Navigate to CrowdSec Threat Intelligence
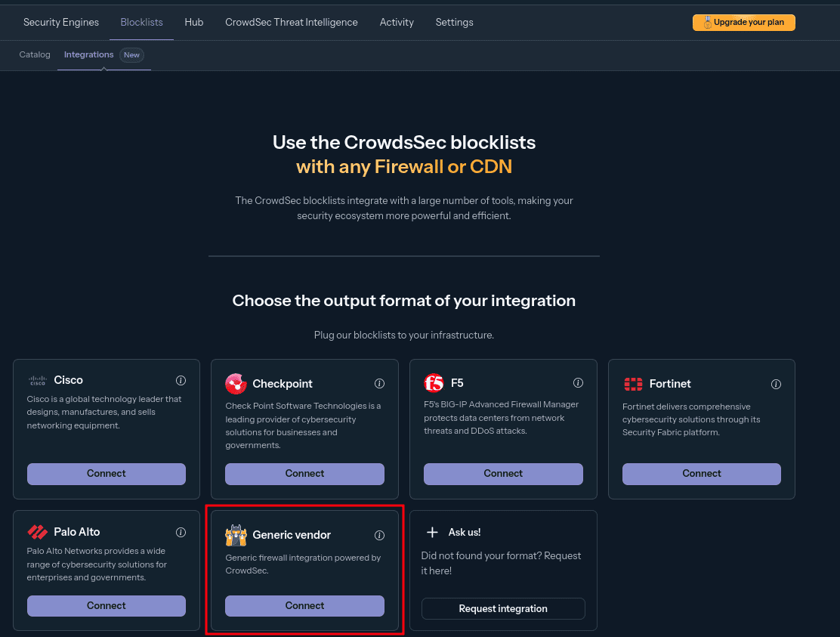Screen dimensions: 840x637 291,22
